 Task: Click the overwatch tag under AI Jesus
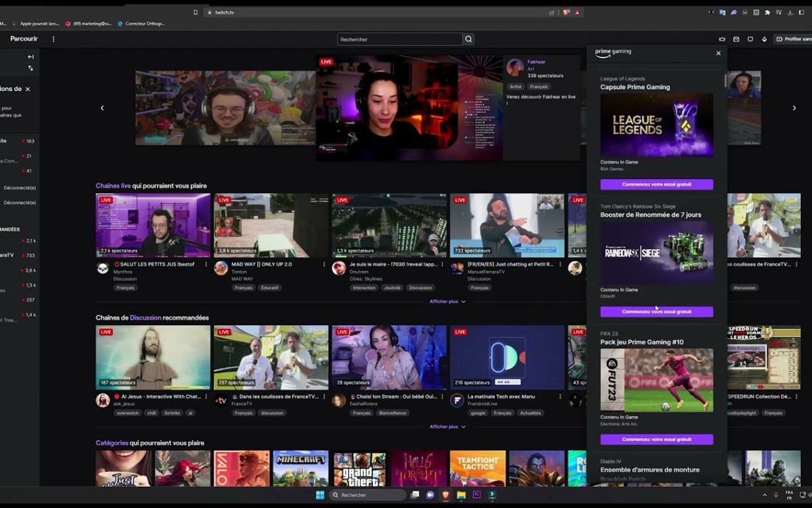[127, 413]
